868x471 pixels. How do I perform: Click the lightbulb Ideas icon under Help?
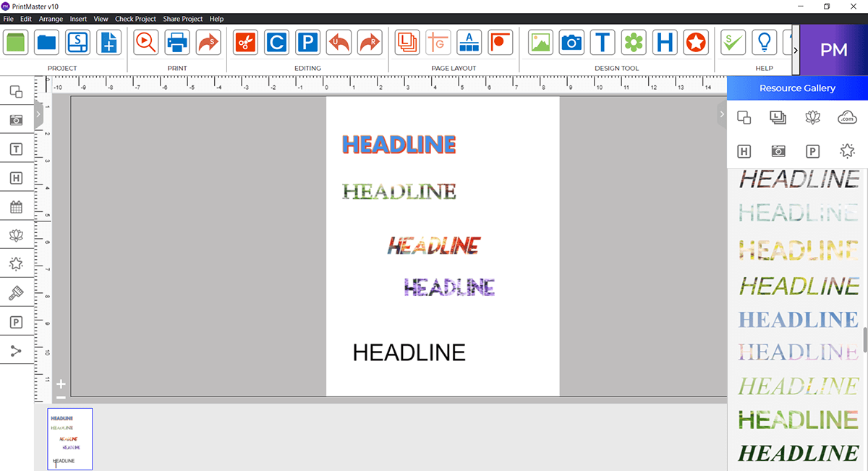[764, 42]
